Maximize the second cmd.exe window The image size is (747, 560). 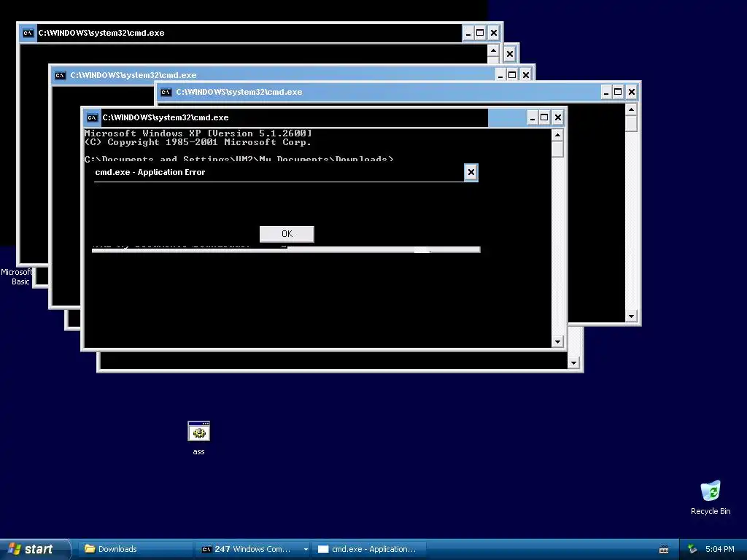512,75
